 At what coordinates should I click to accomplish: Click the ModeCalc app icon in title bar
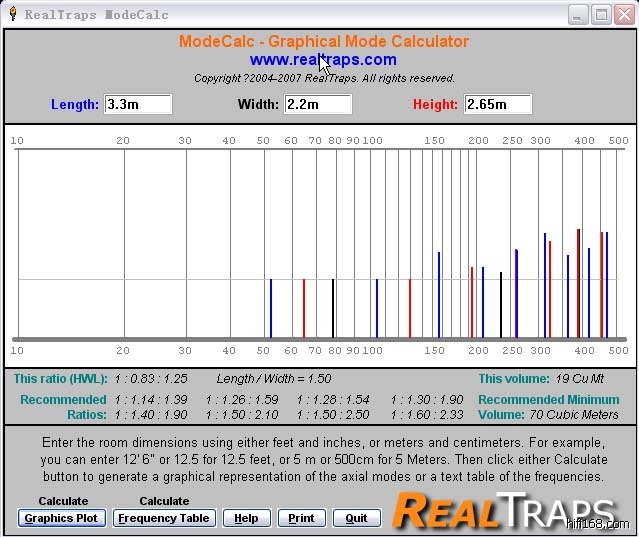[x=11, y=14]
